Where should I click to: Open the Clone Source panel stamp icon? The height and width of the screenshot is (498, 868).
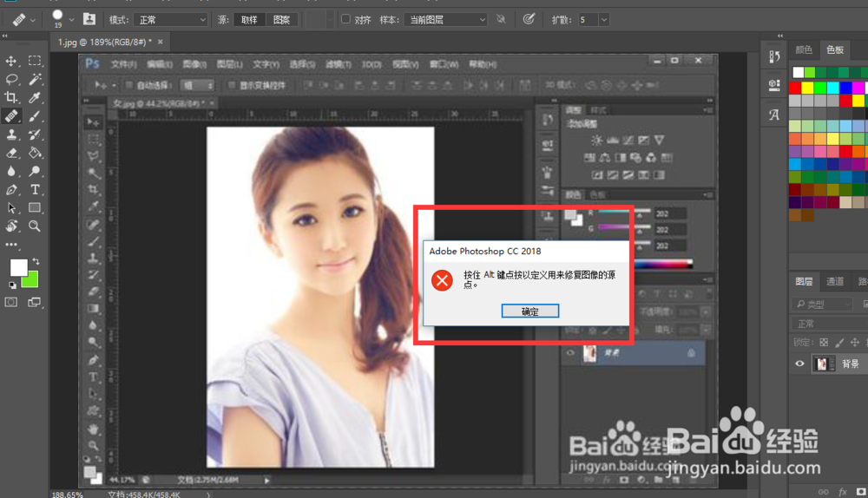89,19
